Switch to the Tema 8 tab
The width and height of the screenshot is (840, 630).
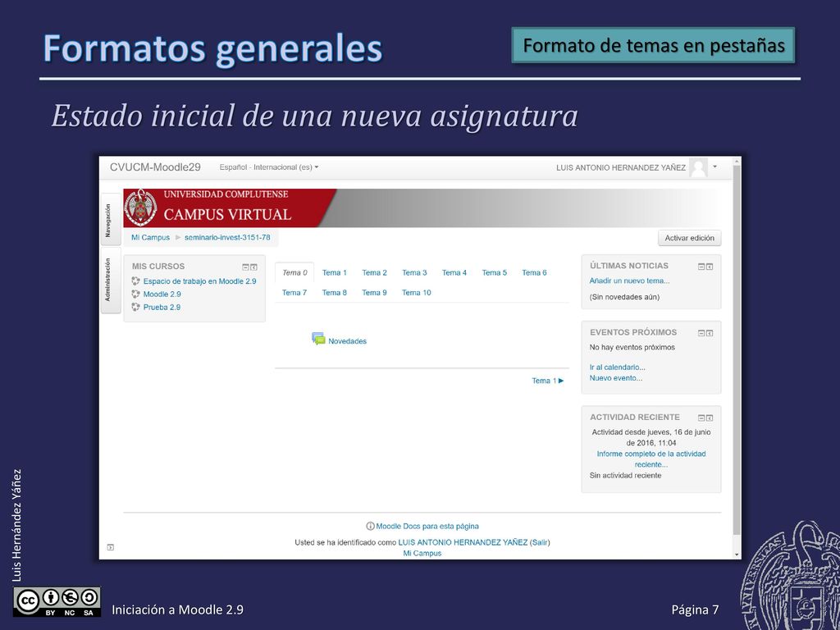(335, 293)
